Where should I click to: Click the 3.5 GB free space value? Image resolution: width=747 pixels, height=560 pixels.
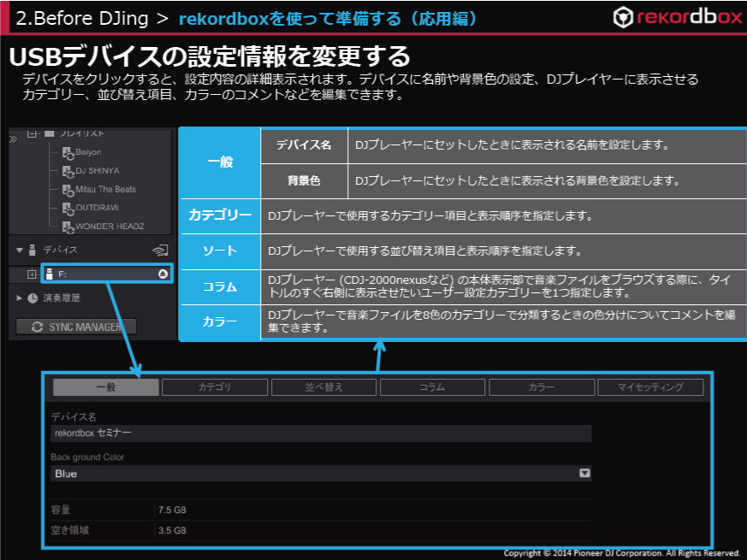[173, 530]
